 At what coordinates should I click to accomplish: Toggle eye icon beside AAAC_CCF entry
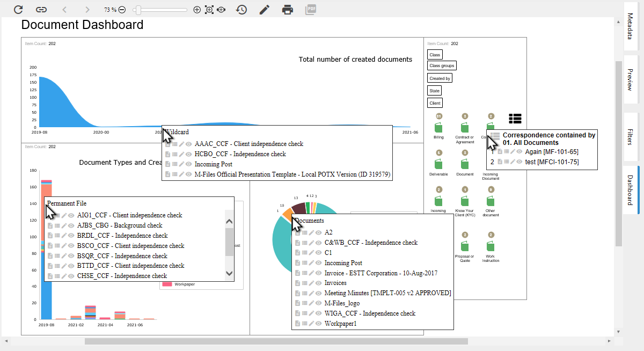point(189,144)
